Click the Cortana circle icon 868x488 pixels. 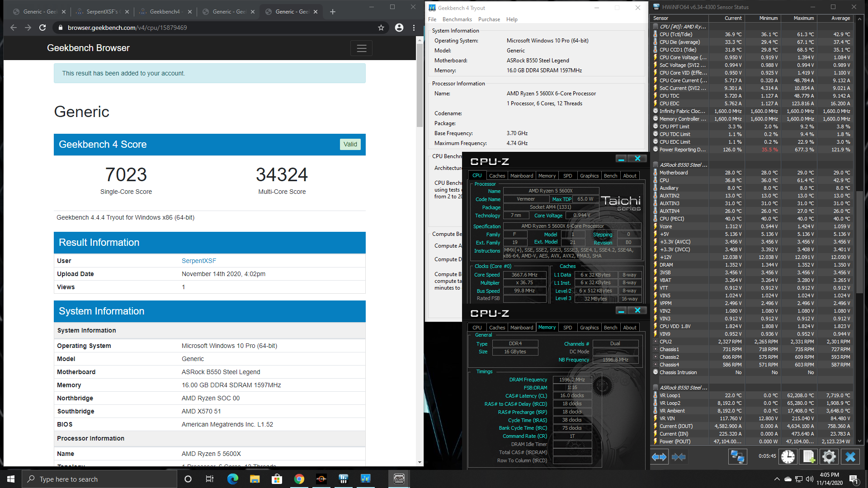pyautogui.click(x=188, y=479)
